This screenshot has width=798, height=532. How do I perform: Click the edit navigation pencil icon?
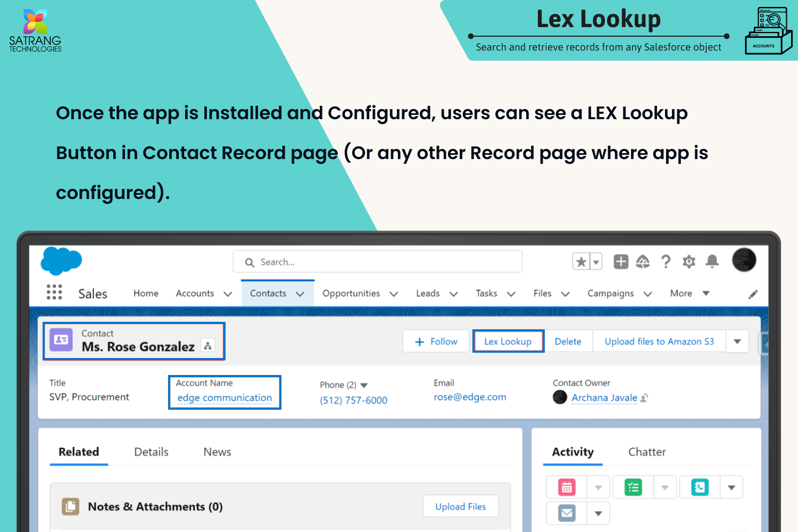[x=753, y=294]
